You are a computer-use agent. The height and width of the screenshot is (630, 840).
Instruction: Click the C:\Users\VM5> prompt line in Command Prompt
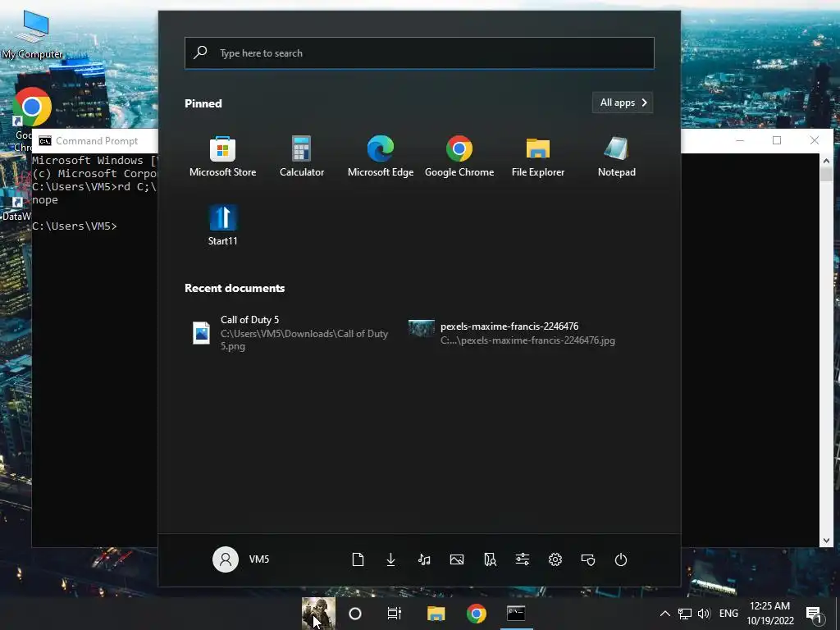click(x=75, y=226)
